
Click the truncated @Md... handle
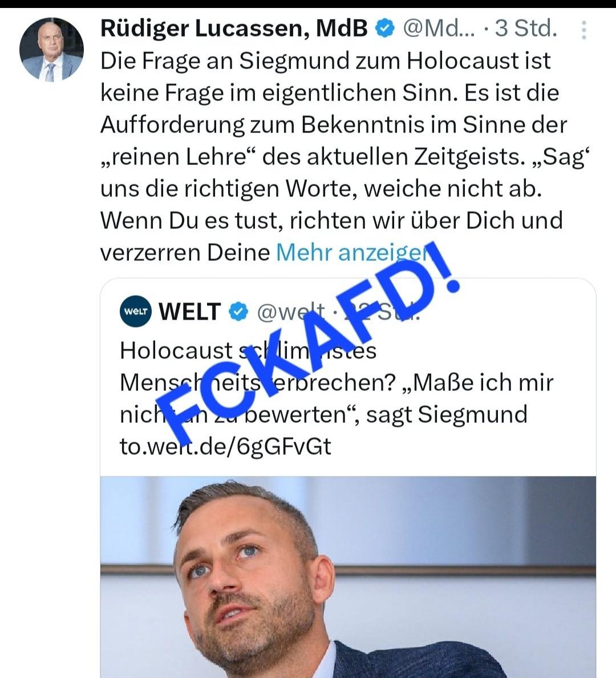pos(439,29)
